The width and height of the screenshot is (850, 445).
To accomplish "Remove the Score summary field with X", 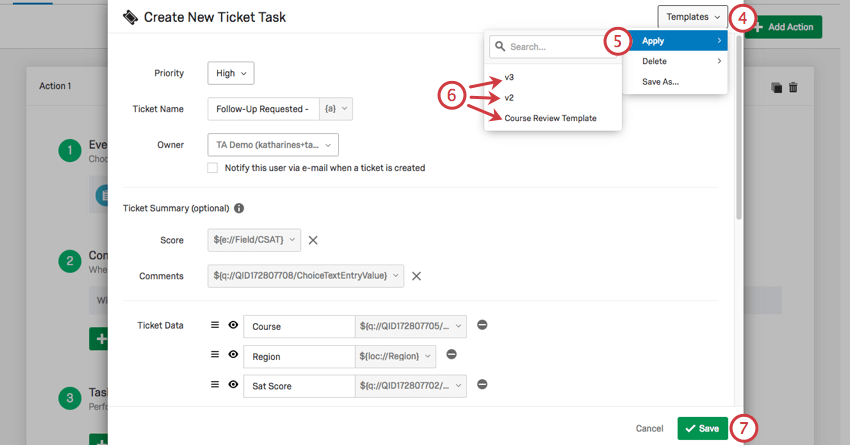I will (313, 240).
